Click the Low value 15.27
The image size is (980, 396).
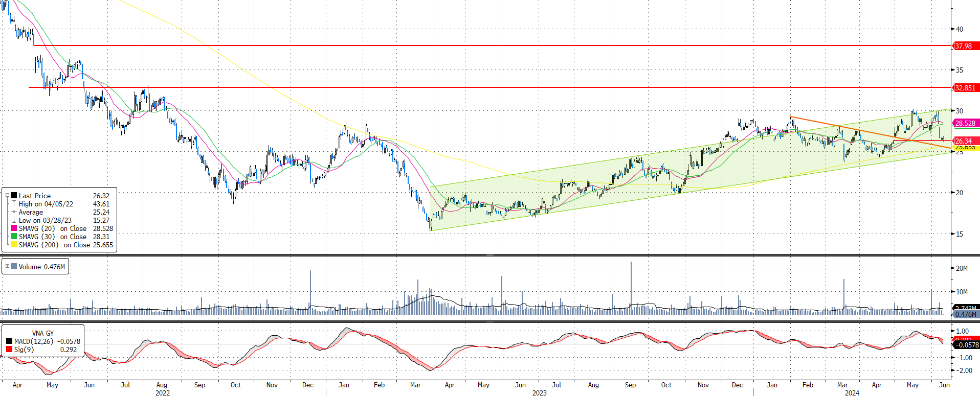pyautogui.click(x=101, y=220)
